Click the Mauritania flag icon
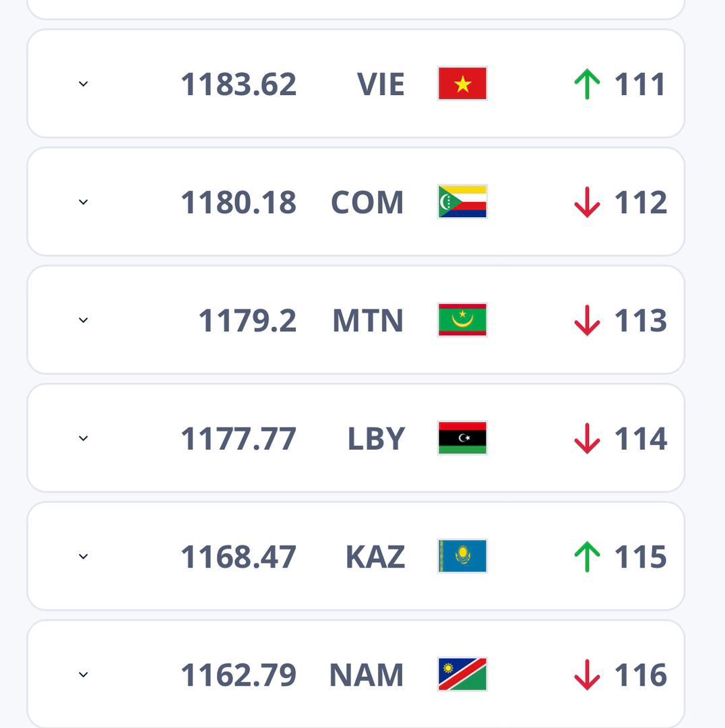 [462, 320]
